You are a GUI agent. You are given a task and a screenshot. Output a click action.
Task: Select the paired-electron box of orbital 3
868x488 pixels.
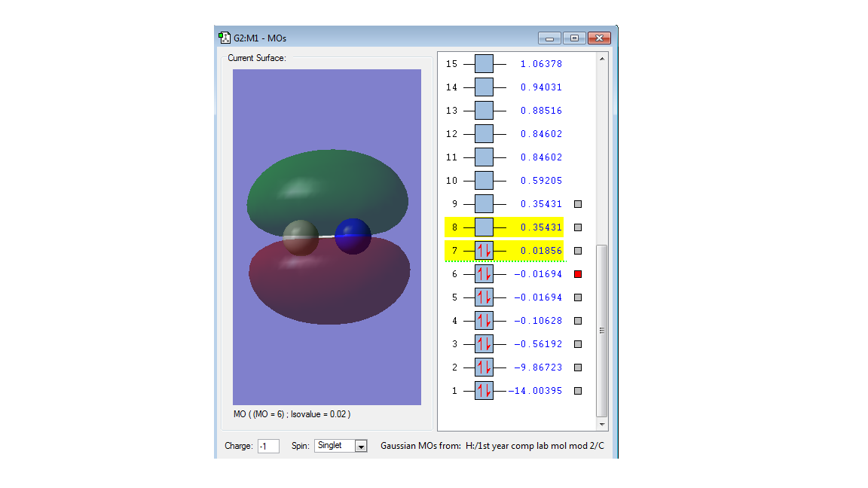[484, 343]
